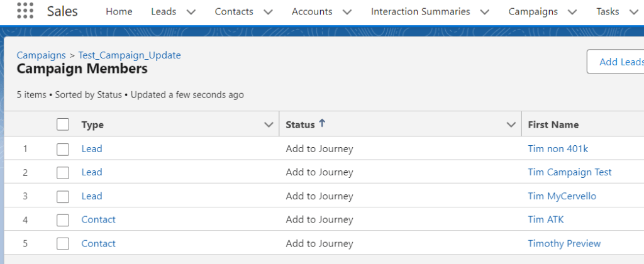Open the Tim MyCervello record link
Viewport: 644px width, 264px height.
click(562, 196)
